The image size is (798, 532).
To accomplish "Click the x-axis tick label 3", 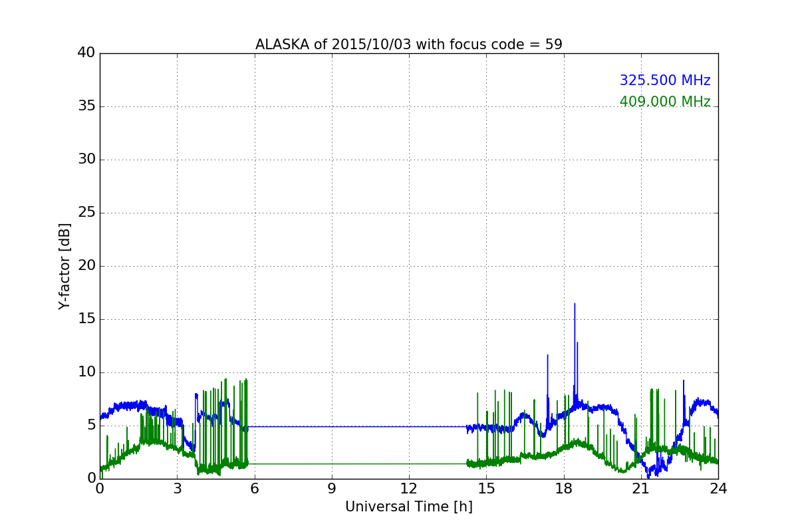I will point(177,488).
